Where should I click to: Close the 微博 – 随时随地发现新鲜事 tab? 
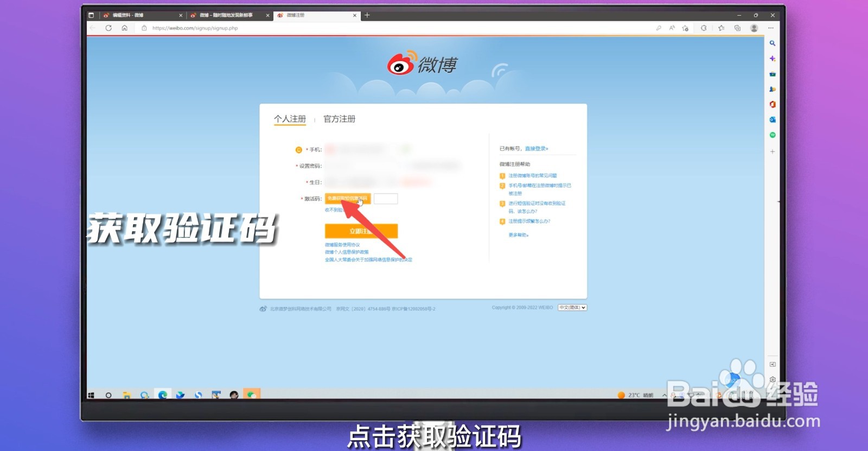point(267,15)
